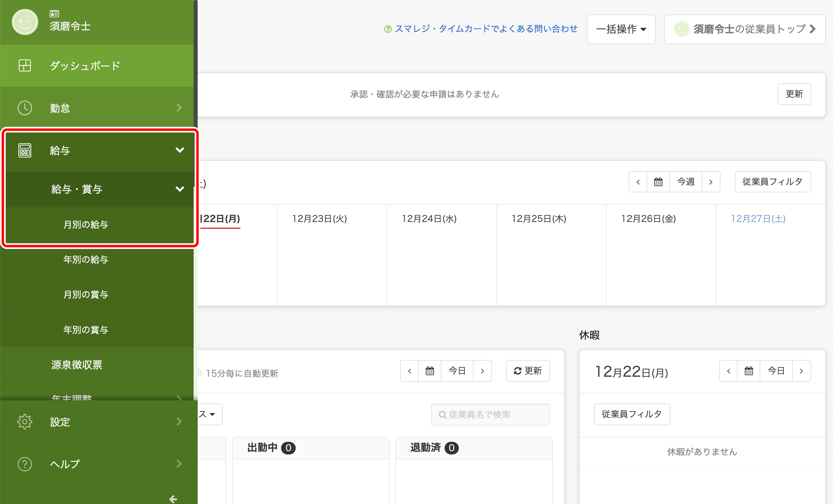The height and width of the screenshot is (504, 833).
Task: Collapse the 給与 menu chevron
Action: coord(180,150)
